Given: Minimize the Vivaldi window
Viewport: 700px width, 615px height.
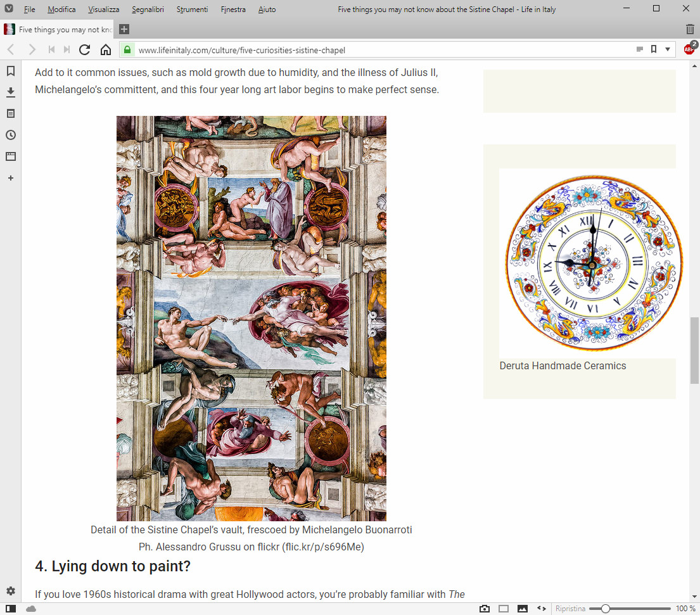Looking at the screenshot, I should tap(627, 8).
